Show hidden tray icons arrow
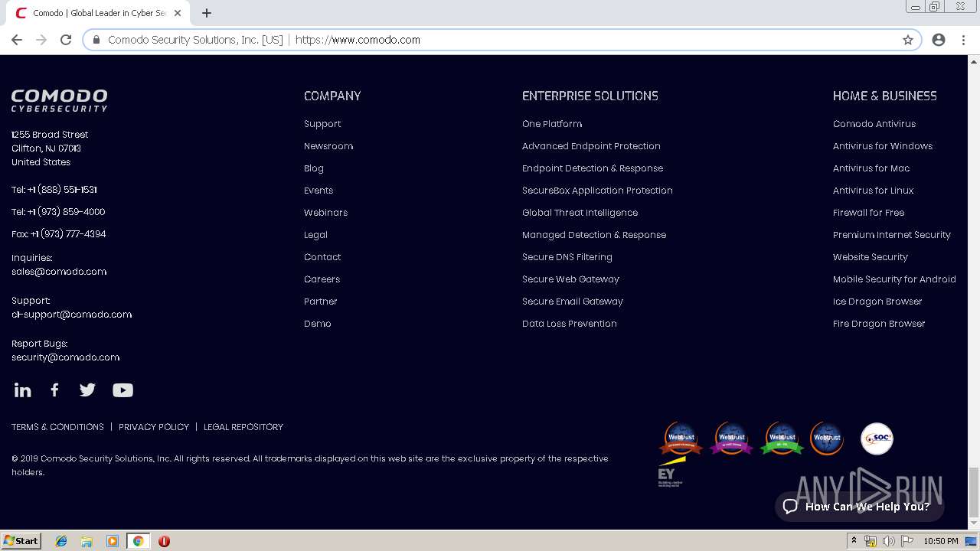The height and width of the screenshot is (551, 980). click(x=854, y=541)
